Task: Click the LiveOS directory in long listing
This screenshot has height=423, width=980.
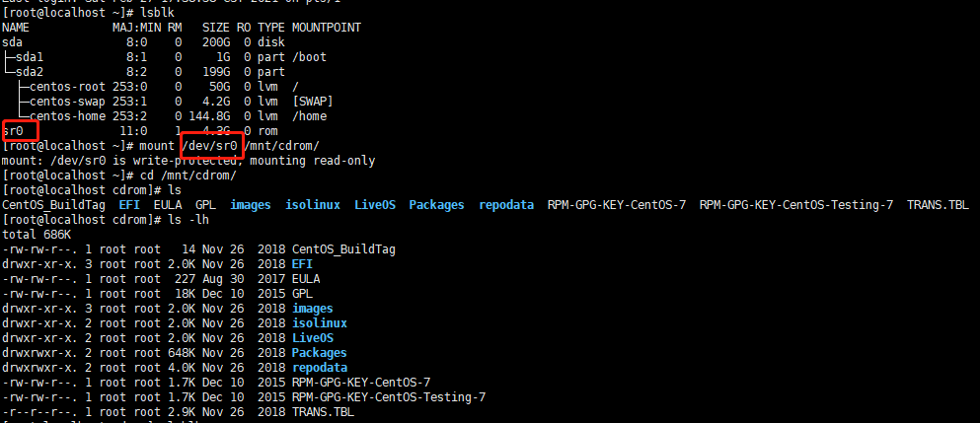Action: click(313, 337)
